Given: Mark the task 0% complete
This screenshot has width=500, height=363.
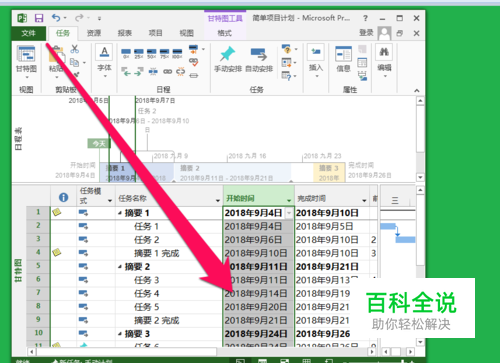Looking at the screenshot, I should pos(126,53).
